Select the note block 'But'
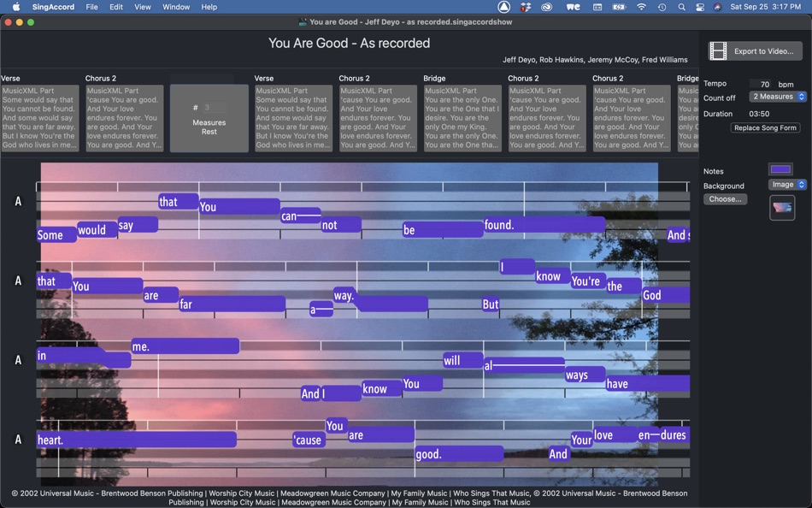Image resolution: width=812 pixels, height=508 pixels. pyautogui.click(x=491, y=304)
